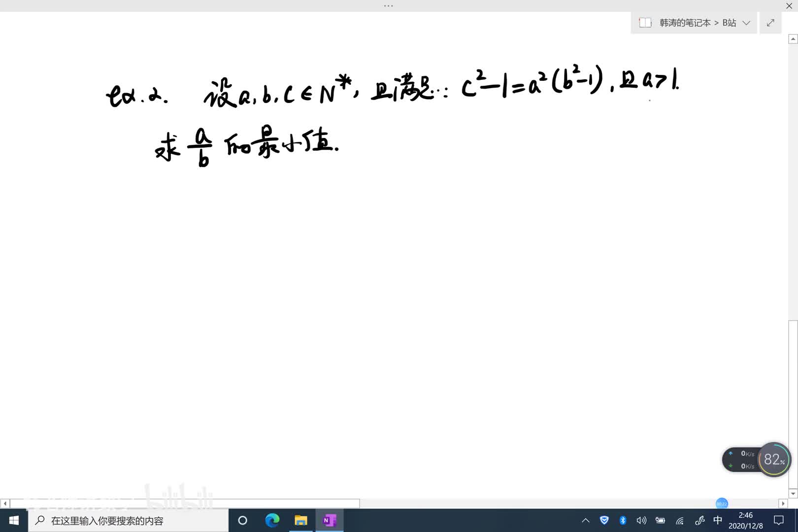Show hidden system tray icons
Image resolution: width=798 pixels, height=532 pixels.
[585, 520]
